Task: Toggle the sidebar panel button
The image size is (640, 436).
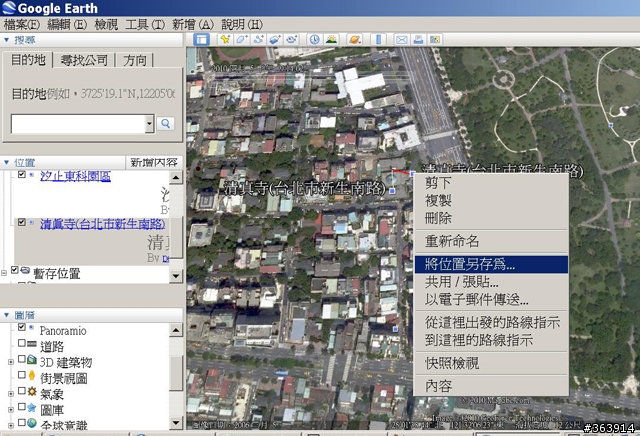Action: pyautogui.click(x=201, y=40)
